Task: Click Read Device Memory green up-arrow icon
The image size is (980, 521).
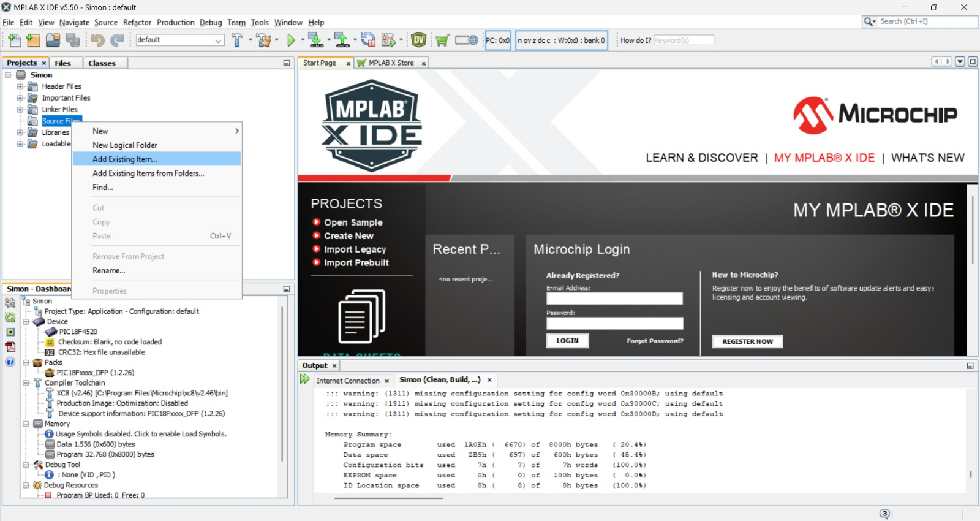Action: point(342,40)
